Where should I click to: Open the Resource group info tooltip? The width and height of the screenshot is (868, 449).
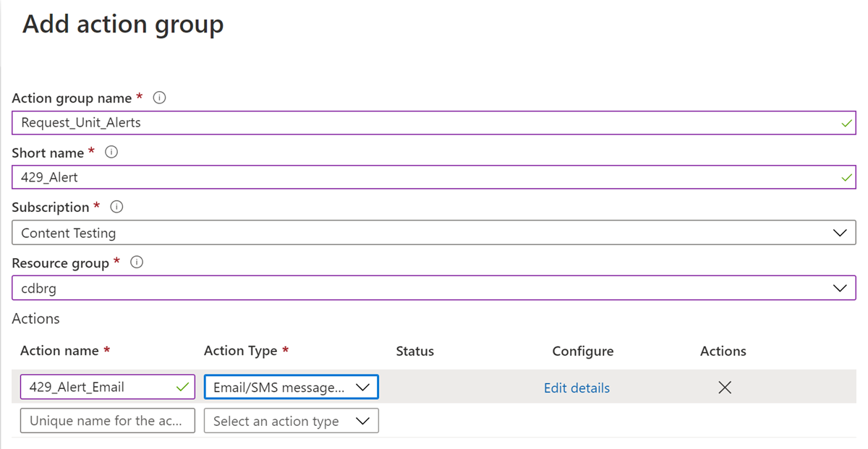137,263
